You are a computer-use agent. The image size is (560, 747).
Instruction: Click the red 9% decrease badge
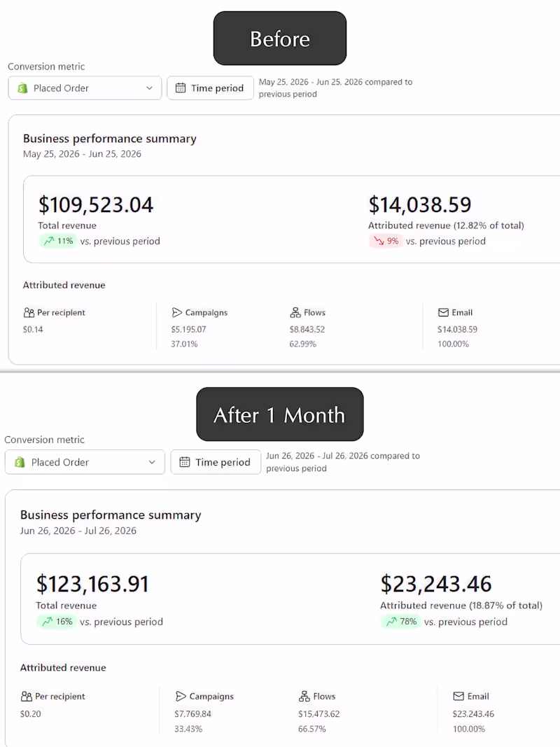pos(386,241)
